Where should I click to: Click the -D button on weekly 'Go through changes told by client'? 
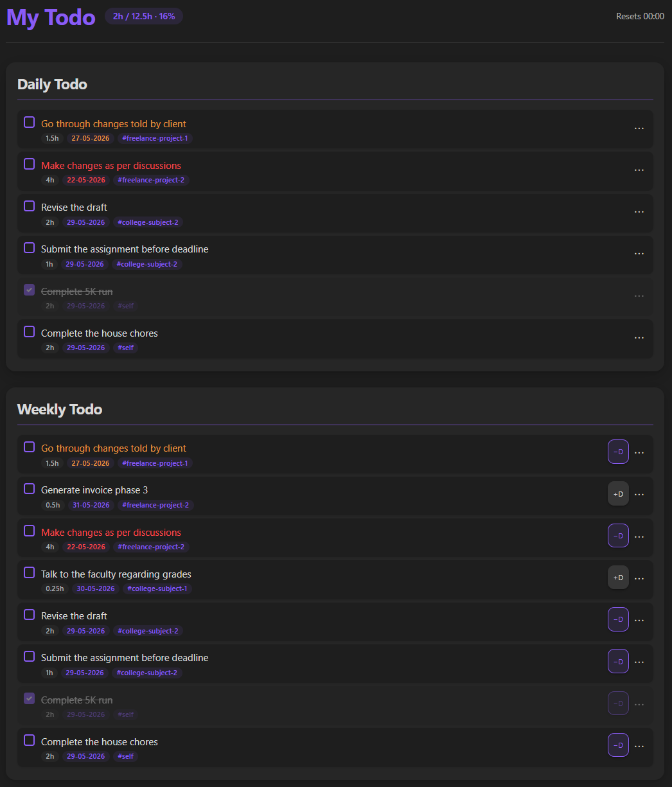(x=618, y=452)
